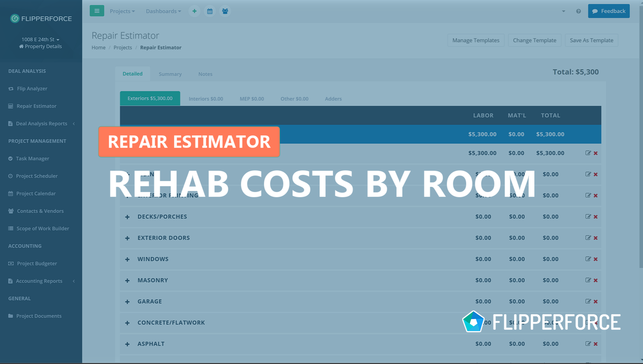Open the Projects dropdown menu

(x=122, y=11)
